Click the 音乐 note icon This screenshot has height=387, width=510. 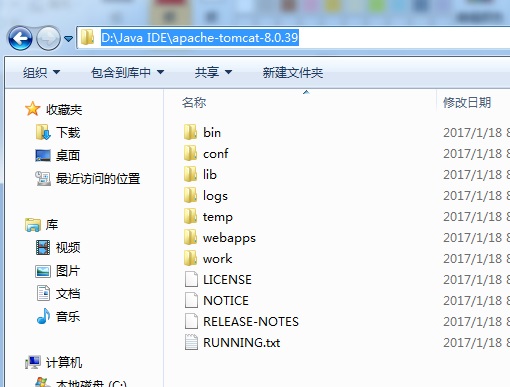tap(43, 316)
